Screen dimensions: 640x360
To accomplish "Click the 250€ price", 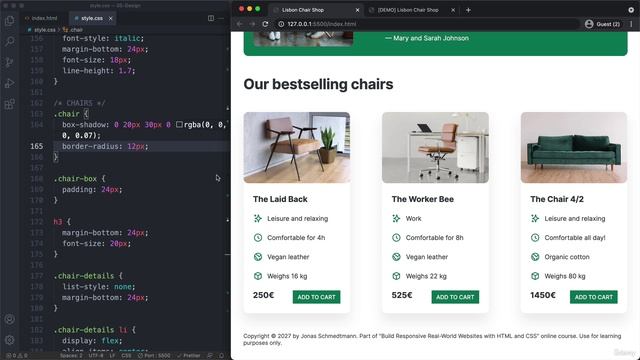I will coord(263,295).
